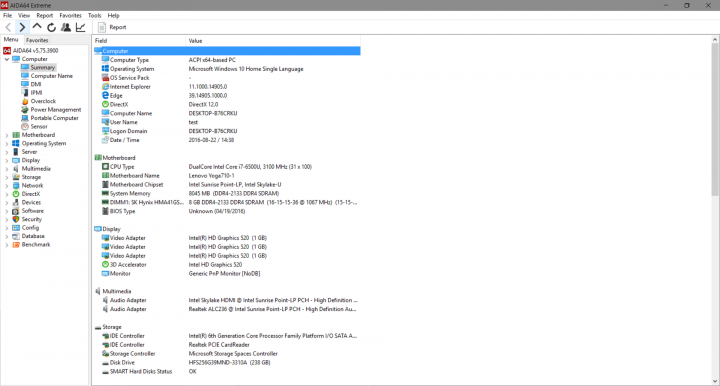Click the Benchmark tree icon
Screen dimensions: 720x386
(x=16, y=245)
